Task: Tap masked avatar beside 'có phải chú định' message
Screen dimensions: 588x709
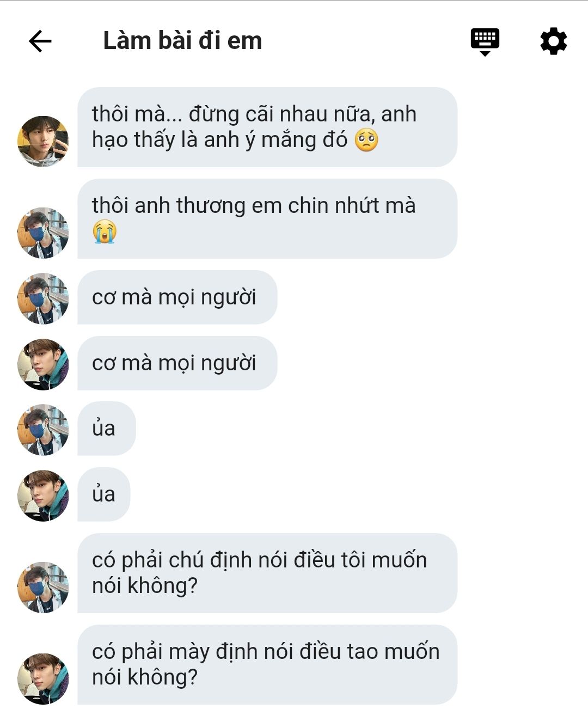Action: tap(43, 587)
